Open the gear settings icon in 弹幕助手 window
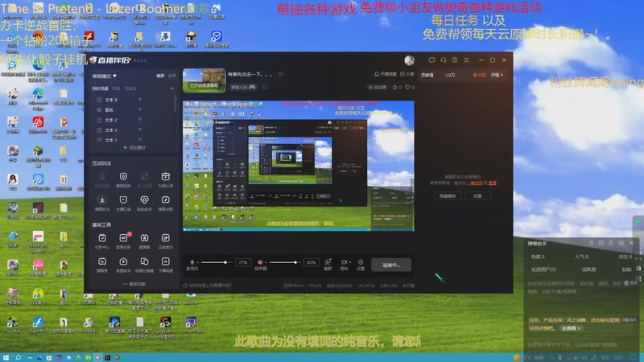This screenshot has width=644, height=362. click(x=621, y=243)
